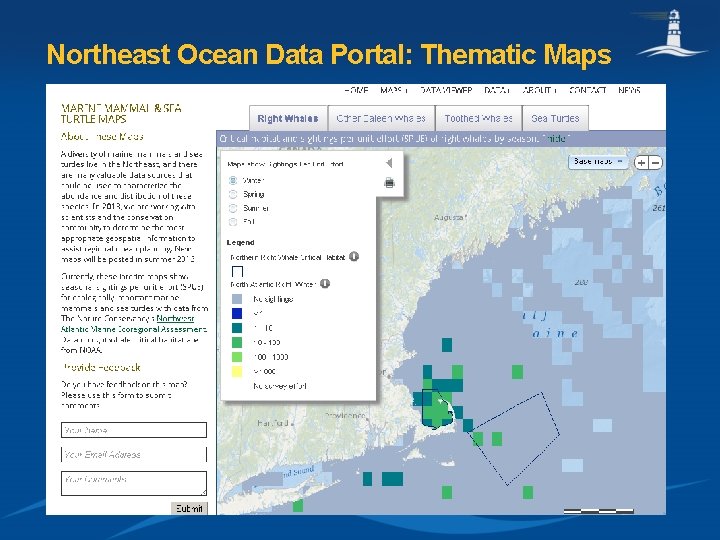
Task: Click the map scale bar
Action: coord(598,511)
